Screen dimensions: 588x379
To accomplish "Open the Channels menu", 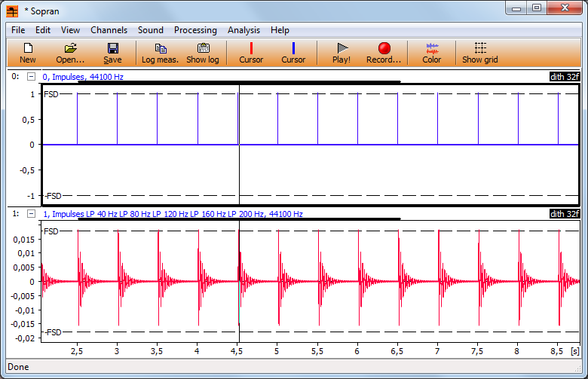I will 109,30.
